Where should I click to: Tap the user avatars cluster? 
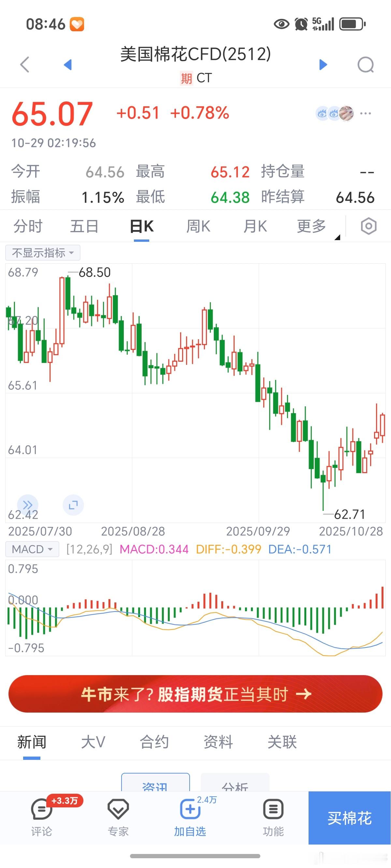(334, 114)
